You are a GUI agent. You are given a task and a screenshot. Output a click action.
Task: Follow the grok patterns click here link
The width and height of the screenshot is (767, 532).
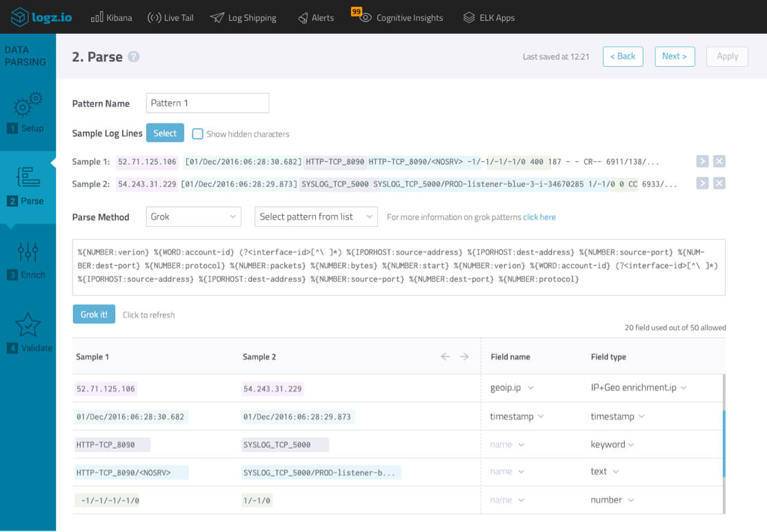pos(539,217)
